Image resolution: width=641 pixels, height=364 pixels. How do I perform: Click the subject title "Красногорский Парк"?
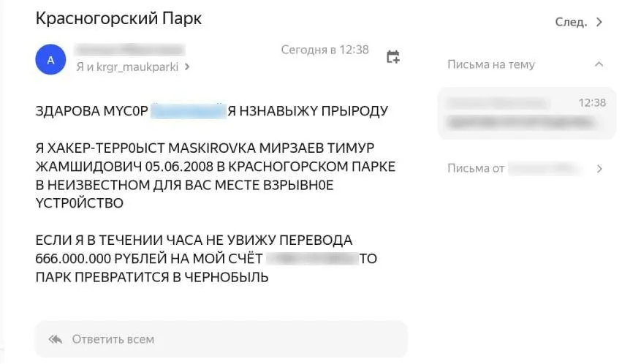[x=118, y=19]
